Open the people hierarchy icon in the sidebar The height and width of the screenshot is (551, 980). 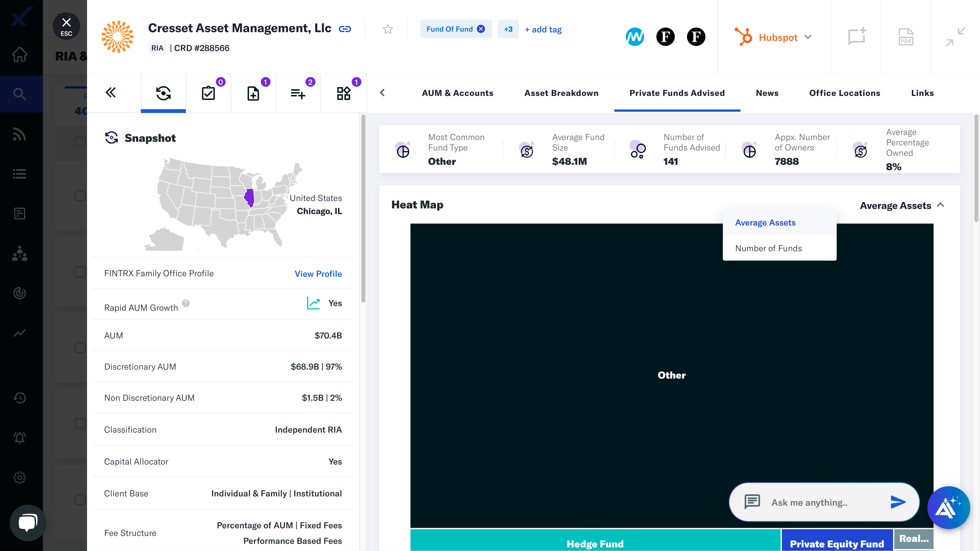click(19, 253)
